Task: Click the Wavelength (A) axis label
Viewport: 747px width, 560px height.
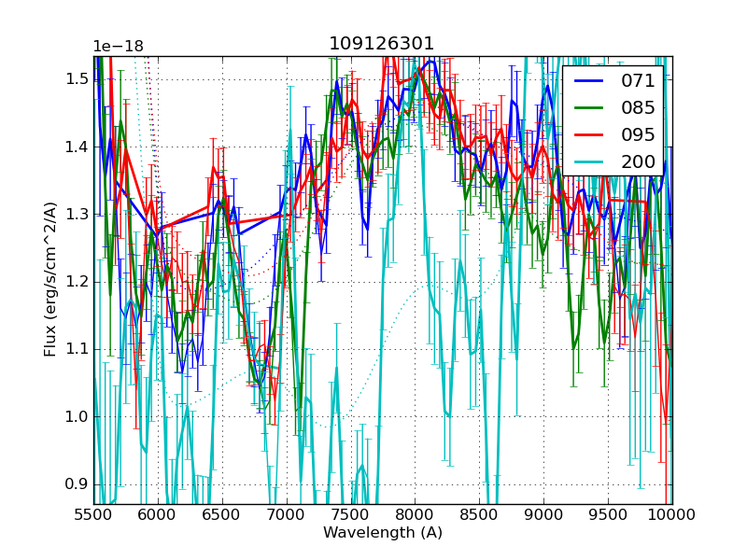Action: pos(383,533)
